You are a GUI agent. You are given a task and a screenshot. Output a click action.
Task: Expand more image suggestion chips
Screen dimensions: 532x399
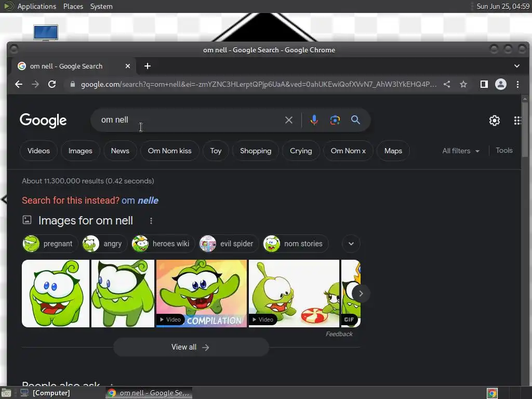[351, 244]
